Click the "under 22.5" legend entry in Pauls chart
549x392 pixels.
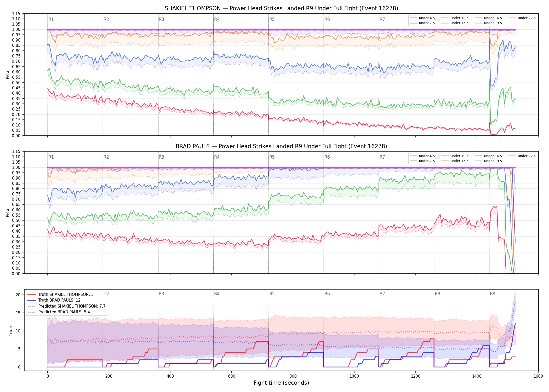(522, 156)
